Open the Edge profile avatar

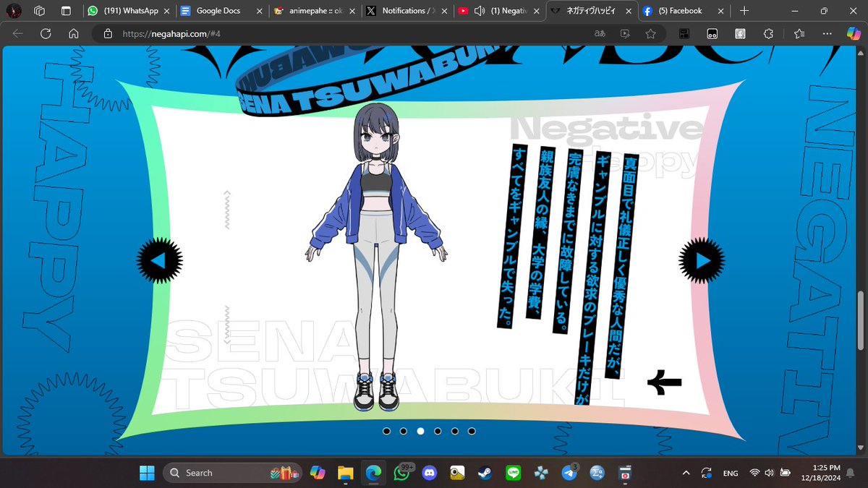pos(13,11)
